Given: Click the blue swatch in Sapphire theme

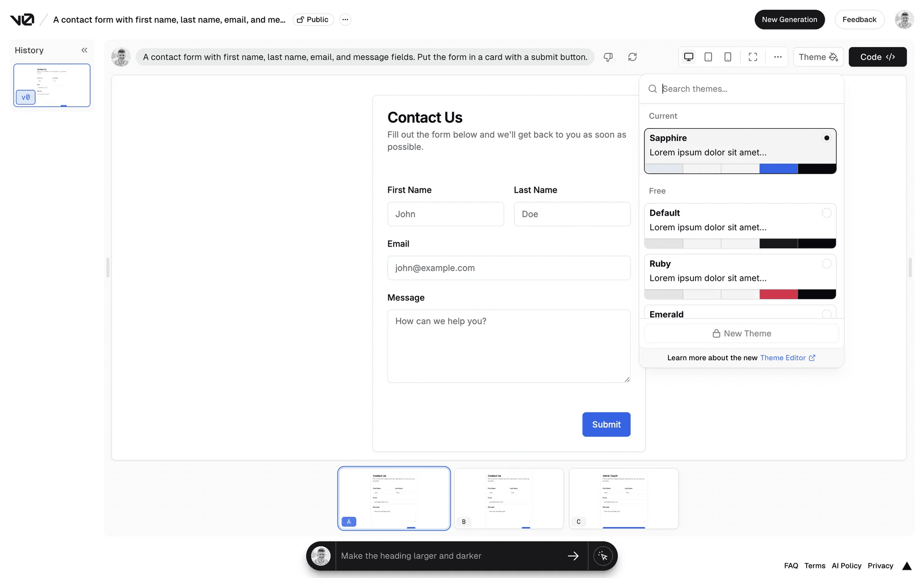Looking at the screenshot, I should coord(778,169).
